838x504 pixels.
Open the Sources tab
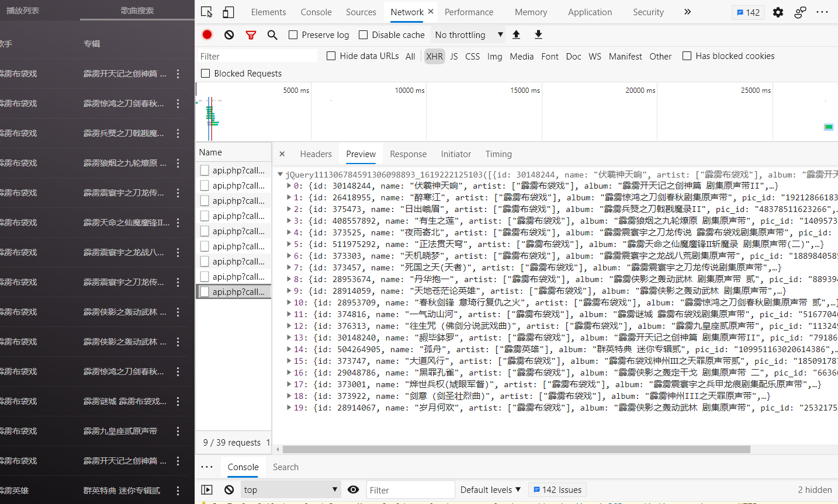[361, 12]
